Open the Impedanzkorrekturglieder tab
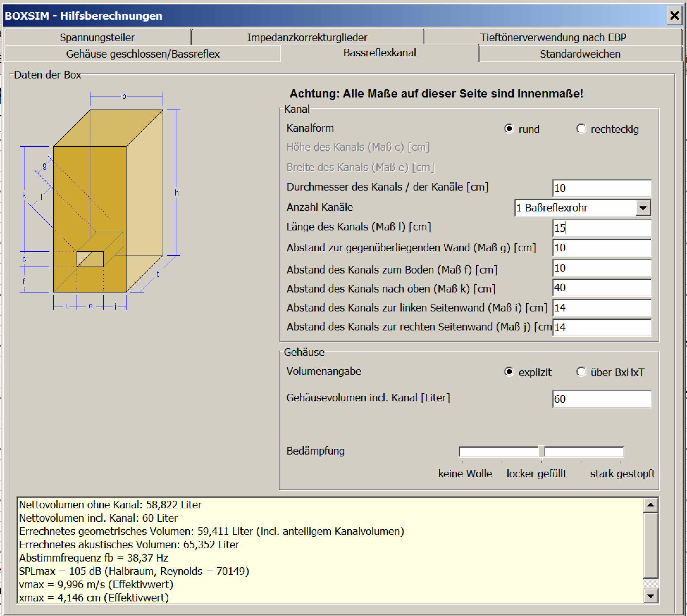The width and height of the screenshot is (687, 616). click(x=307, y=37)
